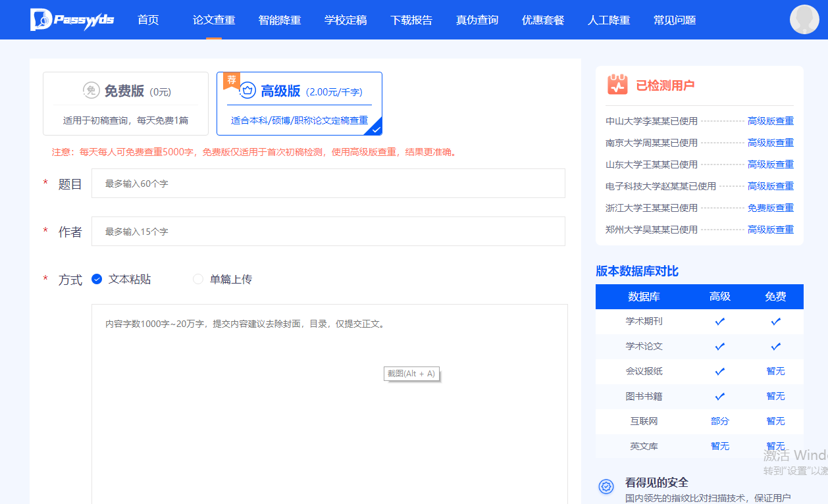Open 高级版查重 link for 中山大学李某某
This screenshot has height=504, width=828.
coord(770,120)
